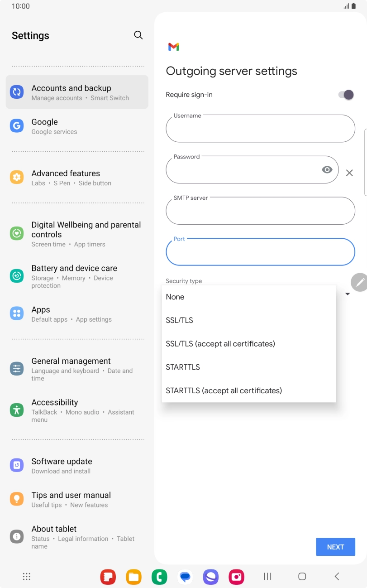The width and height of the screenshot is (367, 588).
Task: Open Accounts and backup settings
Action: 77,92
